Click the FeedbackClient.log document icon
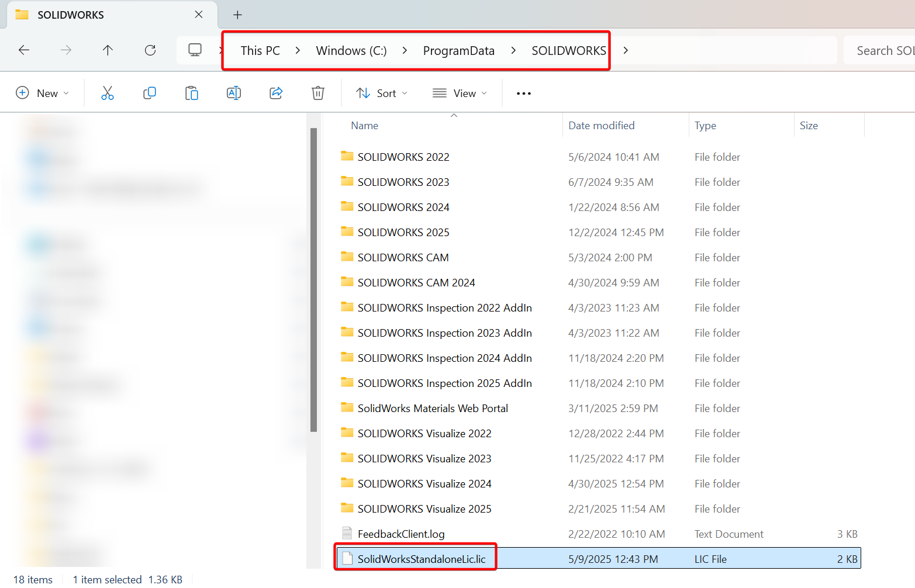Viewport: 915px width, 588px height. pos(347,533)
